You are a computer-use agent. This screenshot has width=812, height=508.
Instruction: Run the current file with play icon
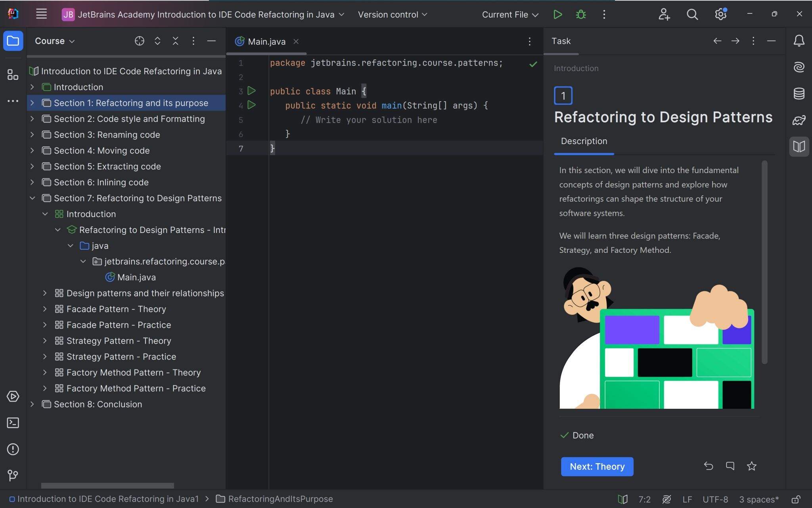tap(557, 15)
